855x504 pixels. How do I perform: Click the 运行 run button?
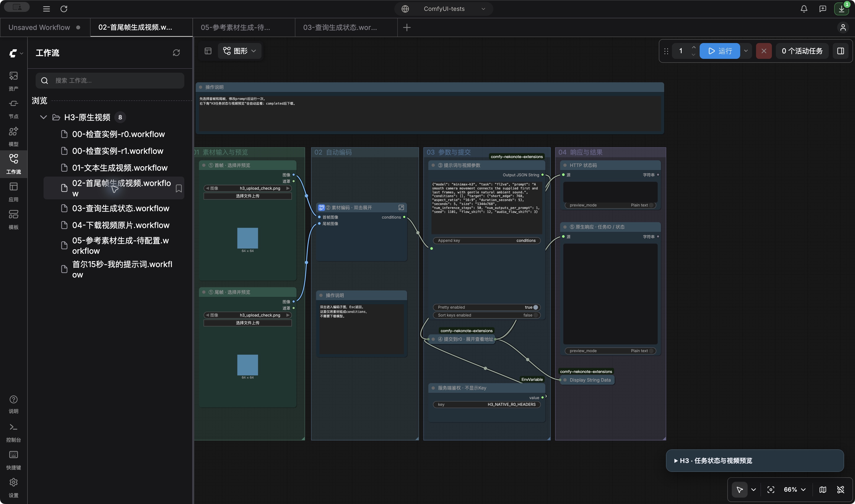click(x=719, y=51)
